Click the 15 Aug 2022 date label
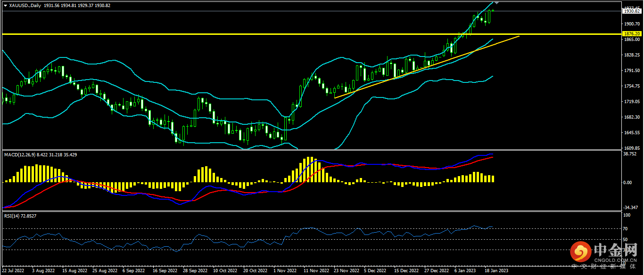This screenshot has height=275, width=644. tap(75, 271)
